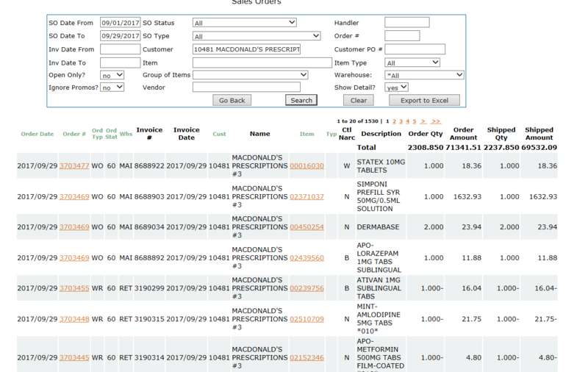Image resolution: width=588 pixels, height=372 pixels.
Task: Sort by Order # column header
Action: (74, 134)
